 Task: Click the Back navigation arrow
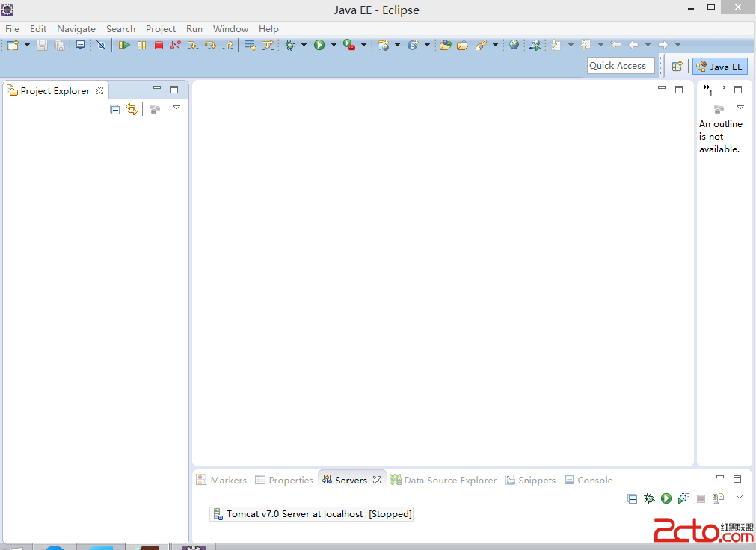(633, 45)
